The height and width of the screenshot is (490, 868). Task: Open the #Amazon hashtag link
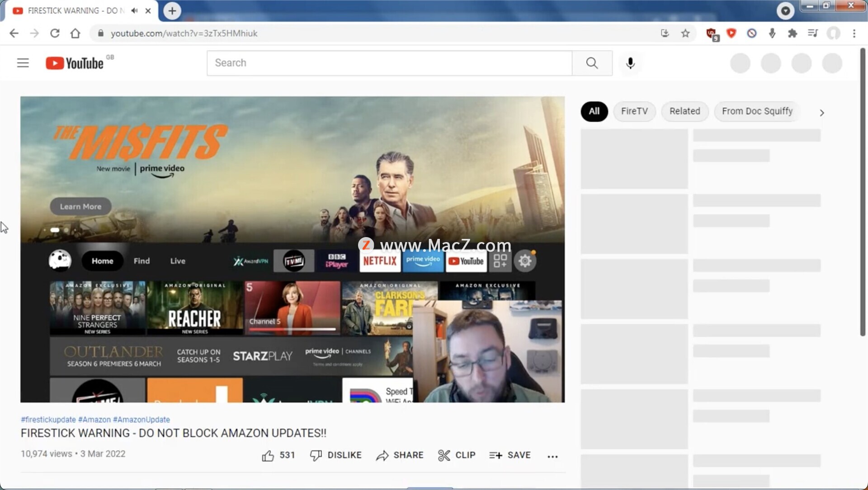pyautogui.click(x=94, y=419)
